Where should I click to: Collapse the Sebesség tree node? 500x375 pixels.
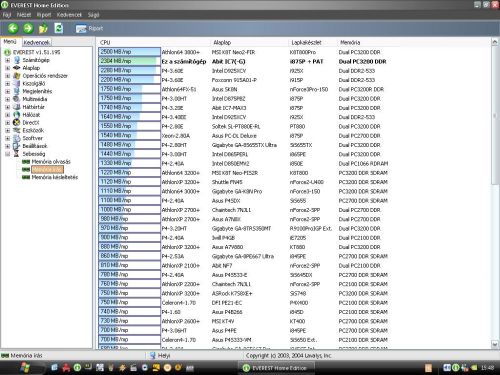tap(7, 154)
